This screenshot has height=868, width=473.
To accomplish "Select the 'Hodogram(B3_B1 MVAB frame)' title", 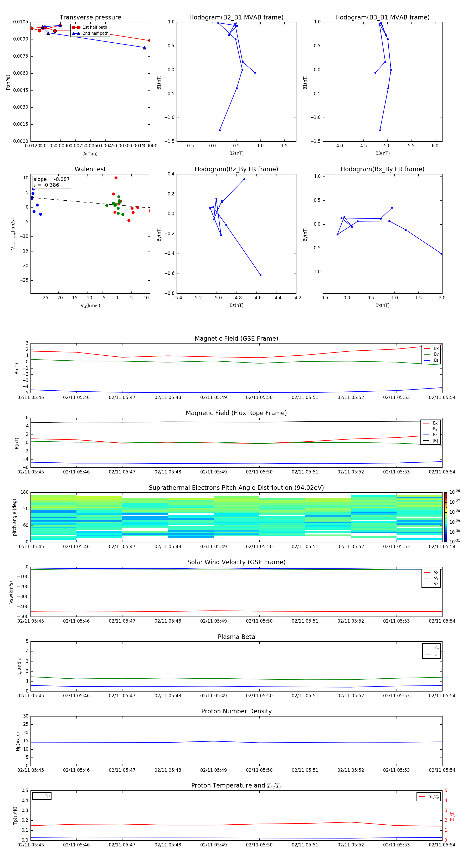I will tap(382, 17).
